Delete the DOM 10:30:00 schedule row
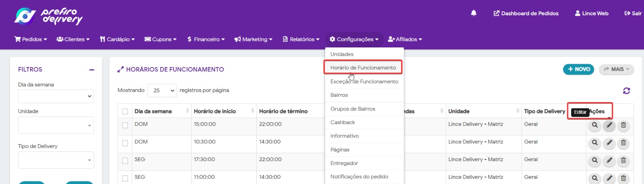The width and height of the screenshot is (644, 184). pos(623,143)
